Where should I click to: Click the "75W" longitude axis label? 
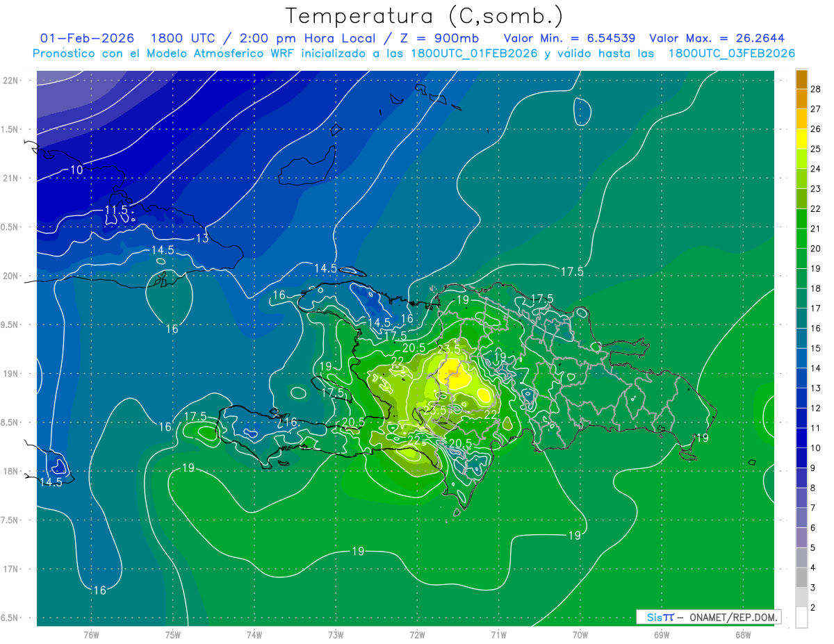pyautogui.click(x=173, y=635)
